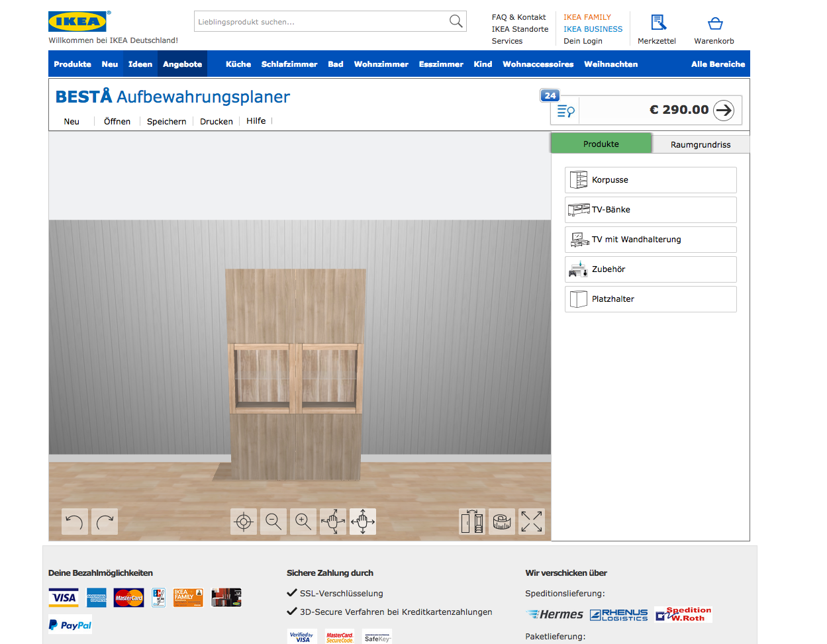
Task: Toggle the open doors cabinet icon
Action: click(472, 522)
